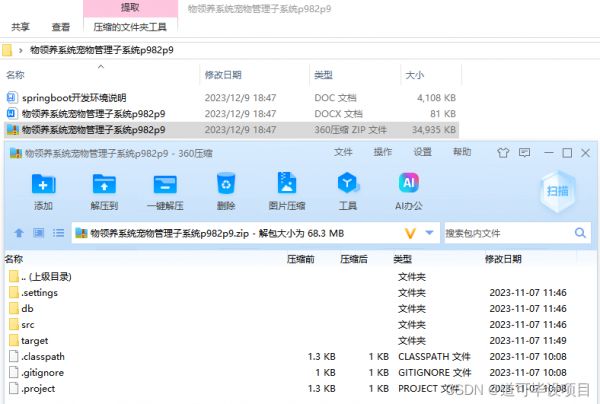Viewport: 600px width, 404px height.
Task: Open the 操作 menu
Action: click(x=383, y=152)
